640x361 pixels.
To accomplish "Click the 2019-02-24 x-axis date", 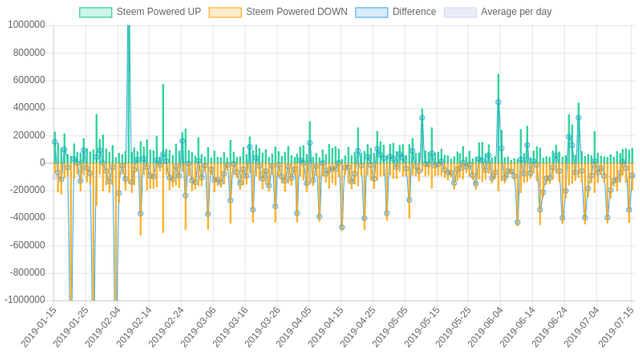I will pos(166,327).
